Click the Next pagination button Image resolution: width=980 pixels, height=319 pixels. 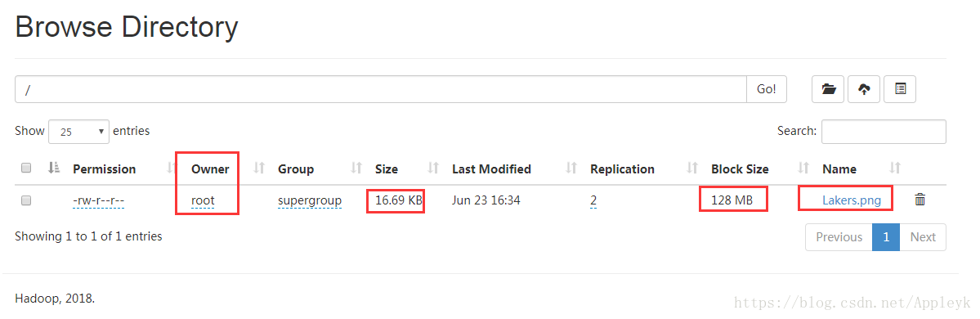[923, 237]
